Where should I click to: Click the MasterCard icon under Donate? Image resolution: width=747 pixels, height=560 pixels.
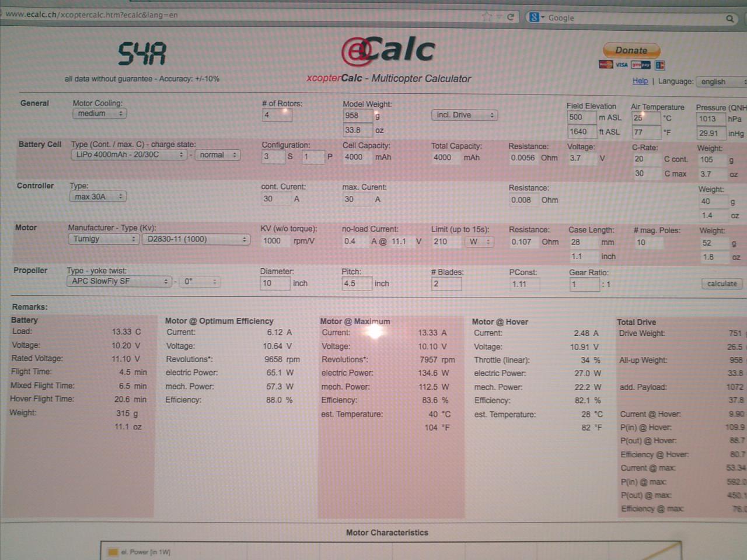click(x=606, y=64)
